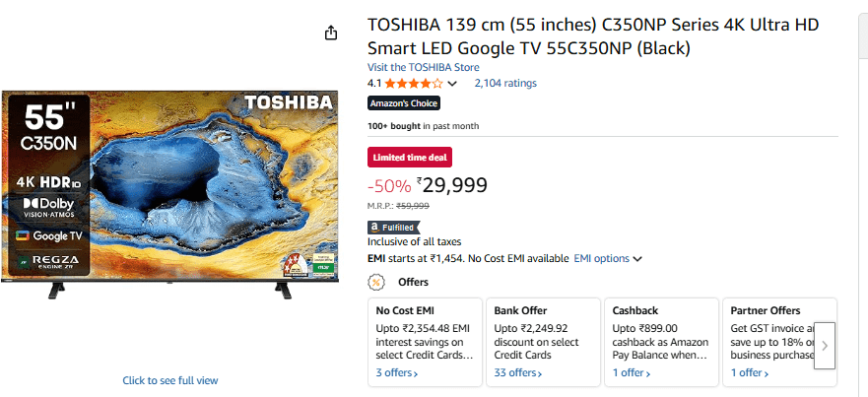This screenshot has height=397, width=868.
Task: Expand the EMI options dropdown
Action: [x=608, y=258]
